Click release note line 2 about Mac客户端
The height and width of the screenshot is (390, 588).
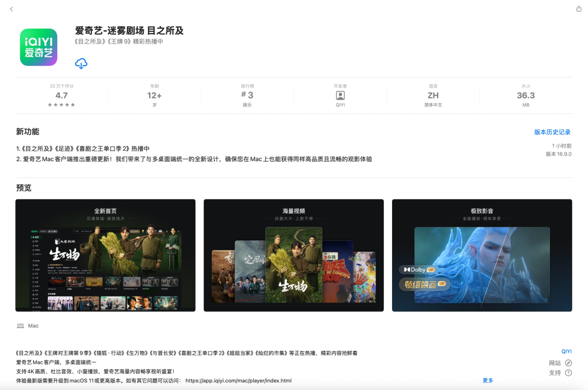(194, 159)
